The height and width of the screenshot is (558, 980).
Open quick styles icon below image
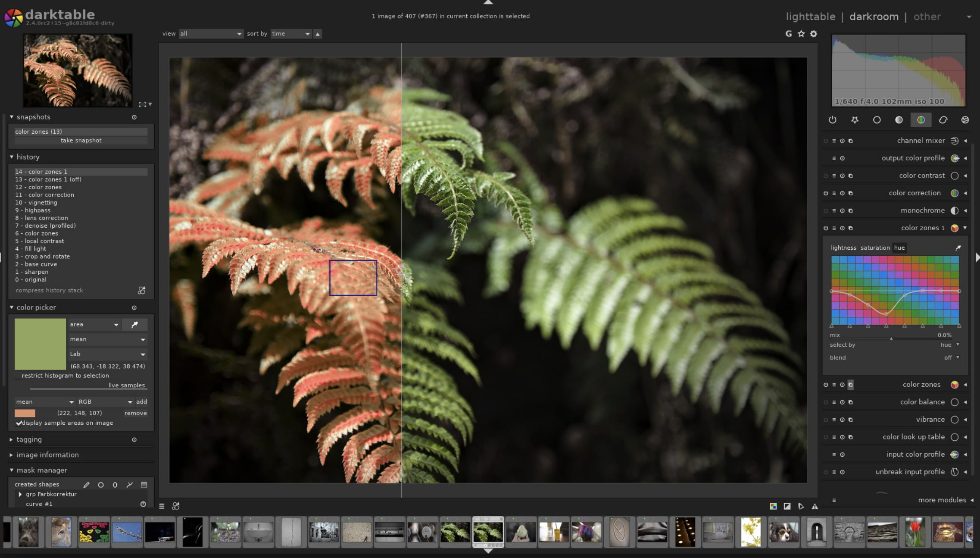click(x=176, y=506)
